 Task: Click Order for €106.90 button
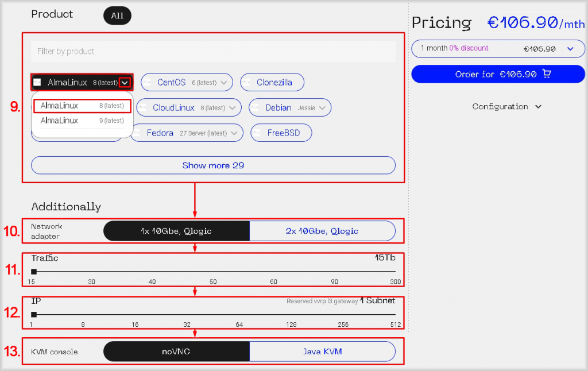498,74
